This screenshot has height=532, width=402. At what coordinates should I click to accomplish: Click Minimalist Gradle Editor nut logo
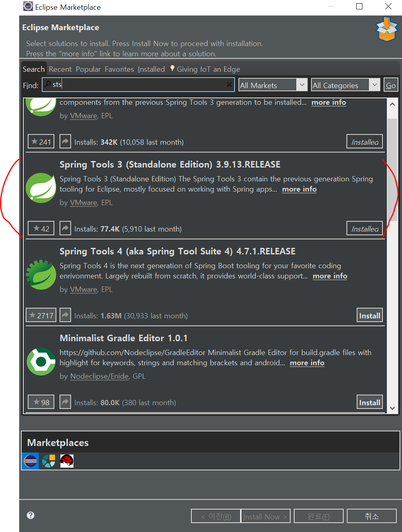[x=41, y=362]
